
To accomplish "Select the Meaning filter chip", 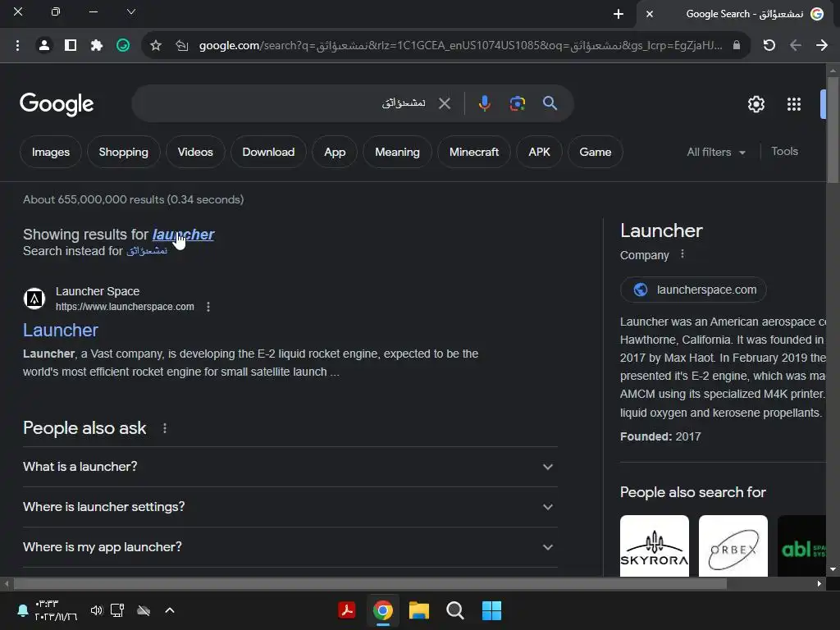I will tap(397, 152).
